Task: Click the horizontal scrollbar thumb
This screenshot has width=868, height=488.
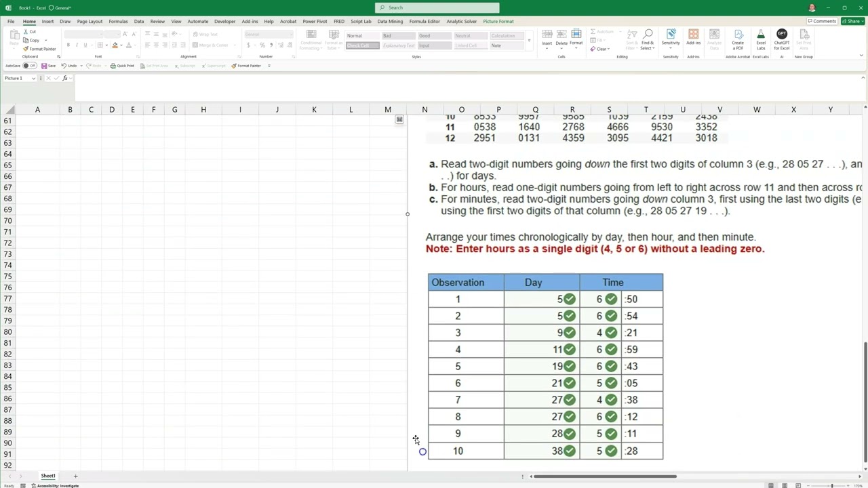Action: [604, 476]
